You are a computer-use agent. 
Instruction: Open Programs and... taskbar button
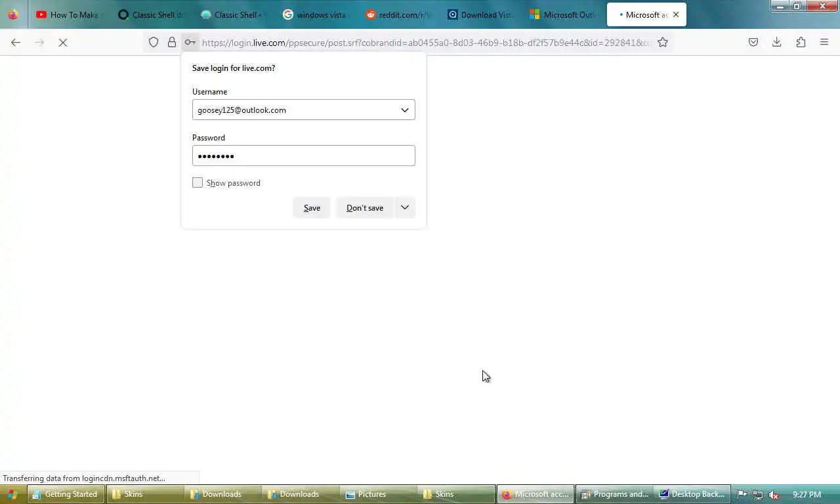[614, 494]
